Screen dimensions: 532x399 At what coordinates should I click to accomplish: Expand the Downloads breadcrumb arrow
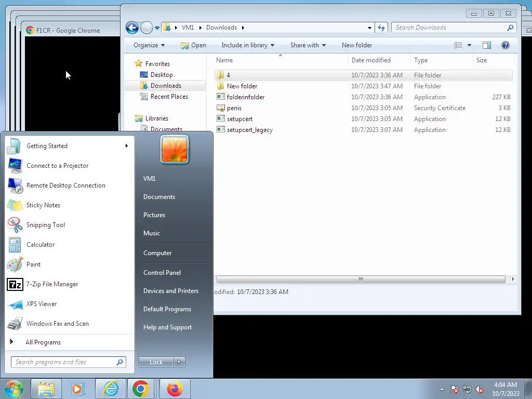pos(243,28)
